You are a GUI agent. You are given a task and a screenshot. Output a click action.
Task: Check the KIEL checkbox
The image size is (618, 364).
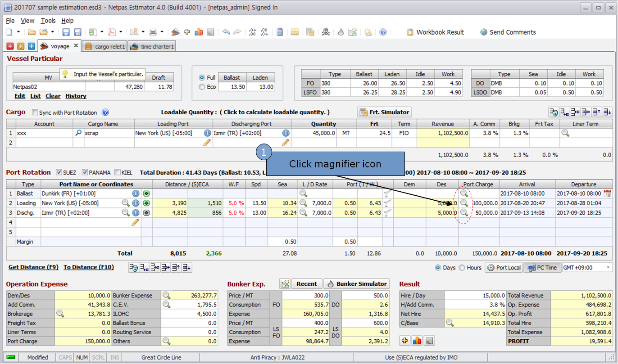click(x=118, y=172)
